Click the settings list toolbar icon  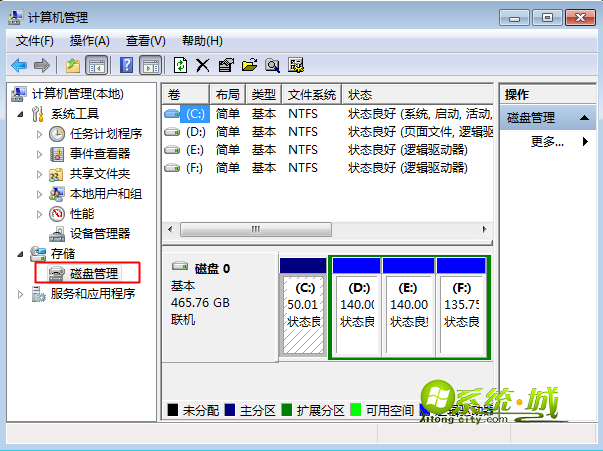tap(296, 66)
